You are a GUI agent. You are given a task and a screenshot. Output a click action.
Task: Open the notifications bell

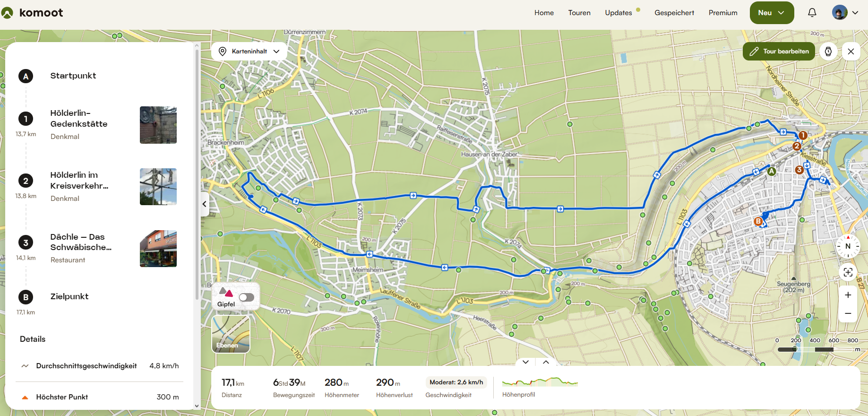tap(812, 13)
